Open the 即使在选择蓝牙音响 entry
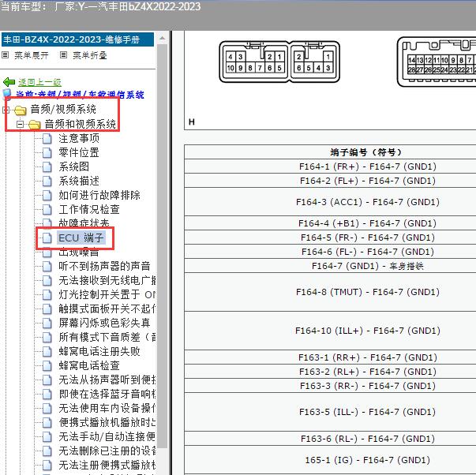Viewport: 476px width, 475px height. point(107,394)
